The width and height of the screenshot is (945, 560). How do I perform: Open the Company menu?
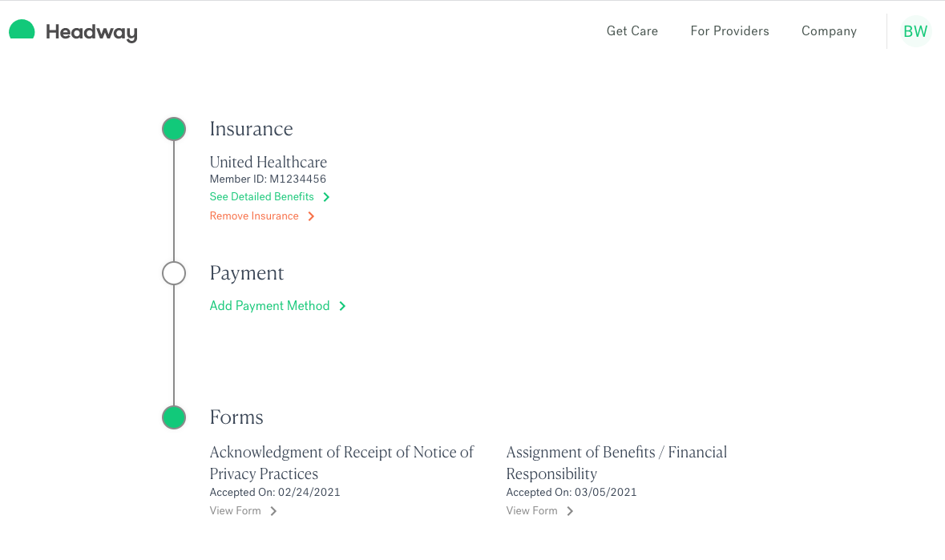829,31
